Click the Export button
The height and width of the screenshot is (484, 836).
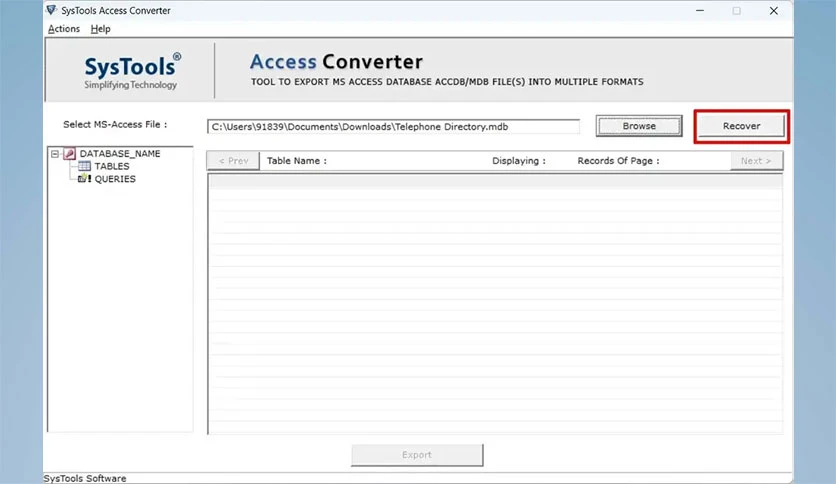(417, 455)
